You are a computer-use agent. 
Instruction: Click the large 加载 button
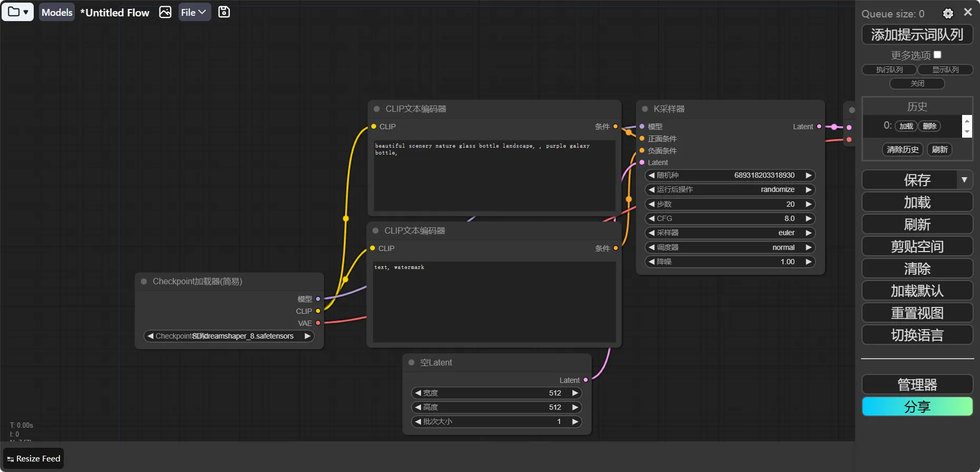point(917,202)
